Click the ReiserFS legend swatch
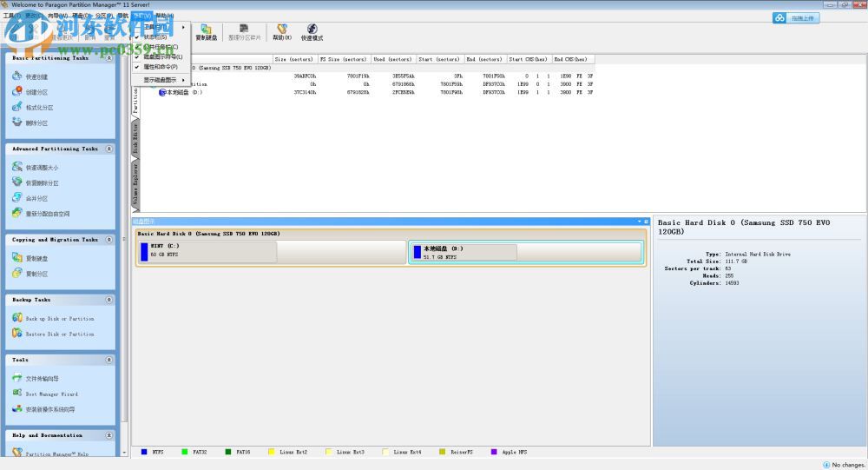 pyautogui.click(x=442, y=452)
